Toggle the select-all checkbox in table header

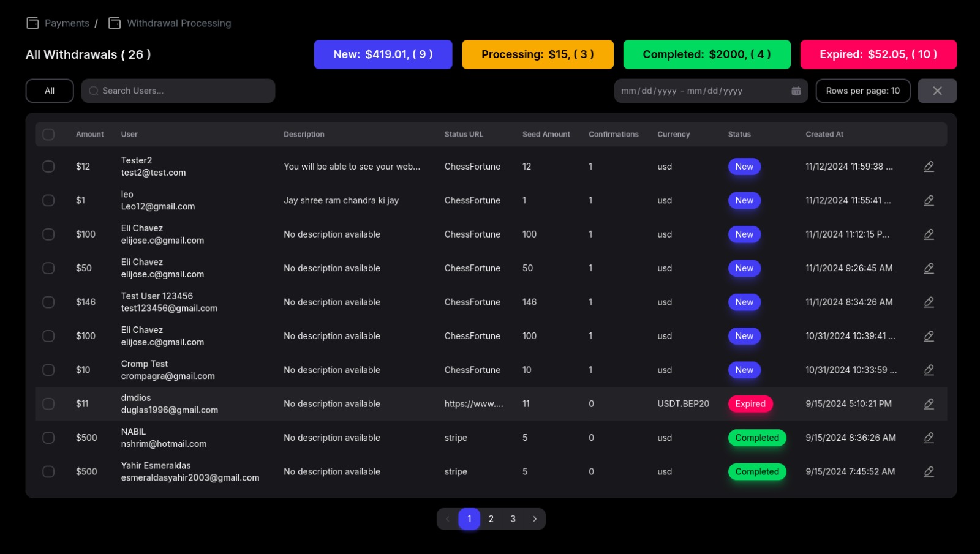coord(48,135)
